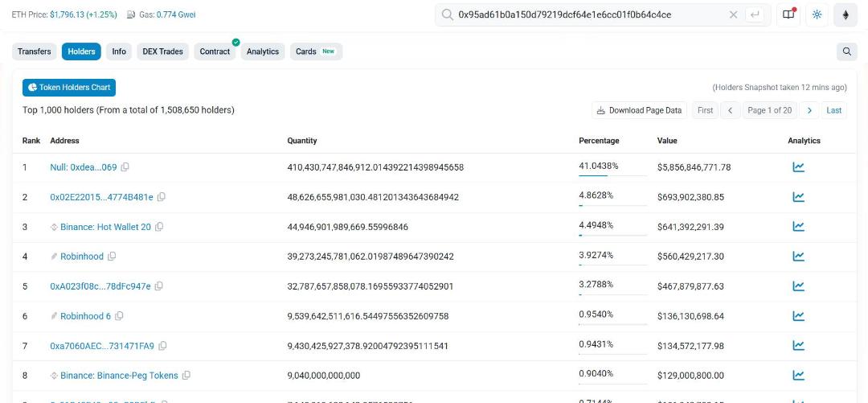
Task: Click value $5,856,846,771.78
Action: [694, 167]
